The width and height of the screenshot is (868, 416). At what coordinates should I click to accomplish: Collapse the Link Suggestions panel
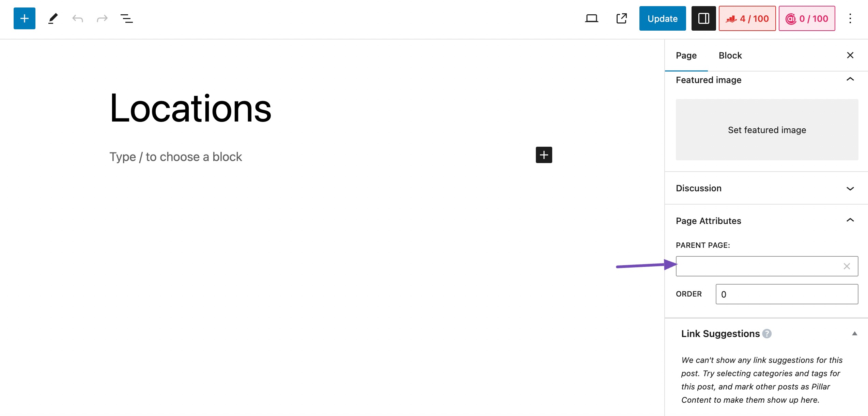pos(854,334)
